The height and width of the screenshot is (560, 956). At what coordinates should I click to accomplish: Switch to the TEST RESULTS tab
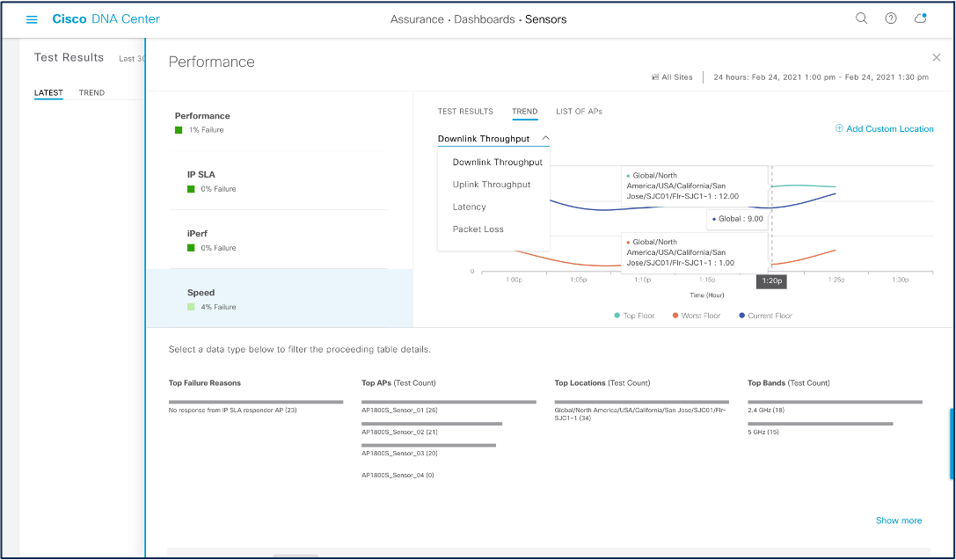[x=465, y=112]
